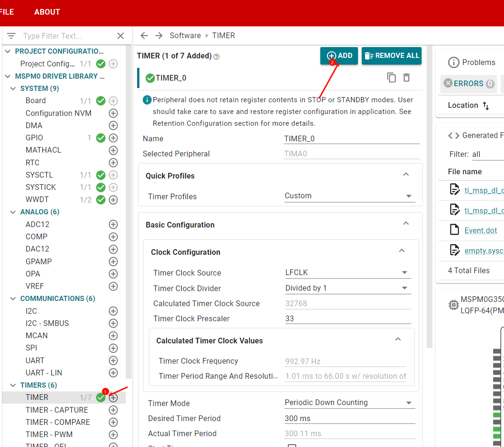Image resolution: width=504 pixels, height=447 pixels.
Task: Collapse the Quick Profiles section
Action: click(x=406, y=174)
